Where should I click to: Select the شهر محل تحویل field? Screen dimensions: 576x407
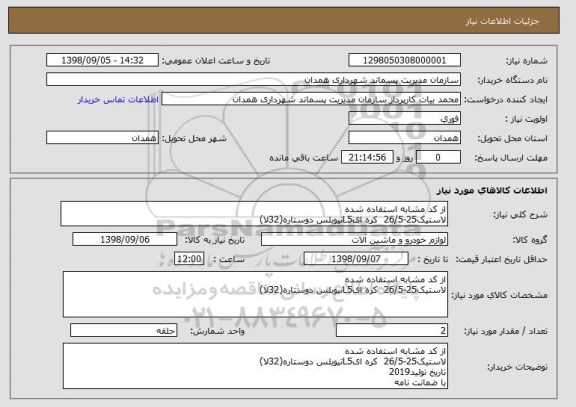click(x=102, y=138)
